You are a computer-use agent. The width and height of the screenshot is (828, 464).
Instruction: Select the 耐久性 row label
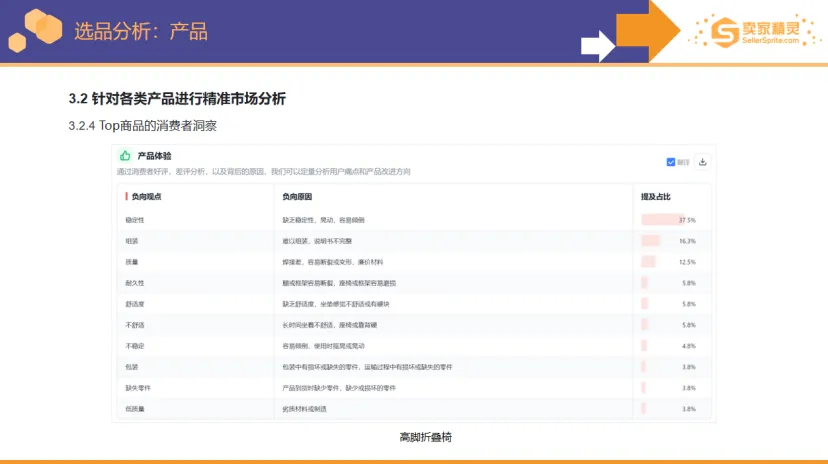pos(135,283)
